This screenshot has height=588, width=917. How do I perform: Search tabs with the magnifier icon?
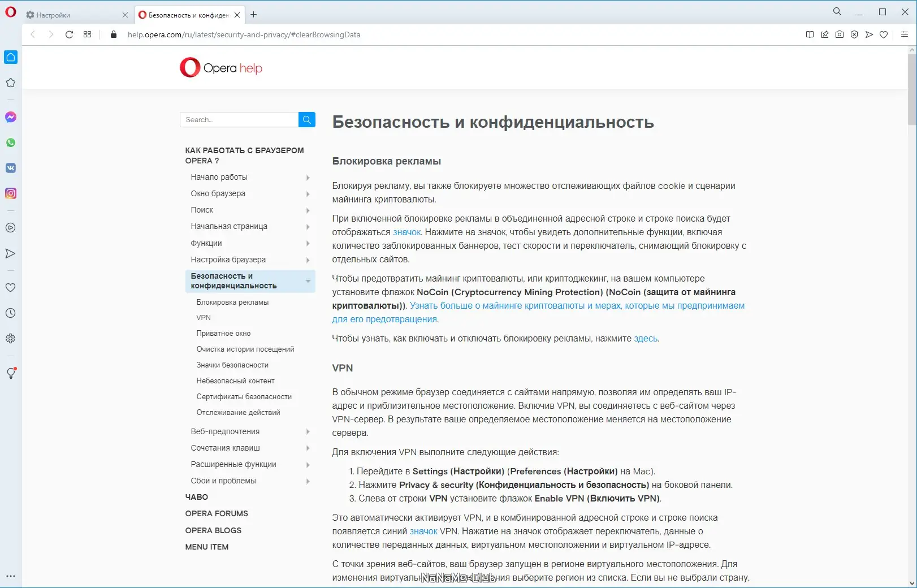[x=837, y=11]
